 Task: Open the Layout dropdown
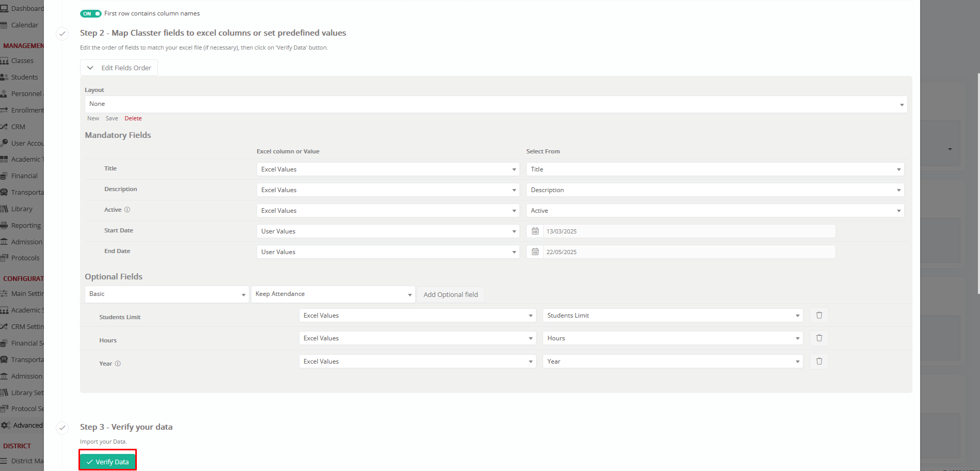pyautogui.click(x=496, y=104)
